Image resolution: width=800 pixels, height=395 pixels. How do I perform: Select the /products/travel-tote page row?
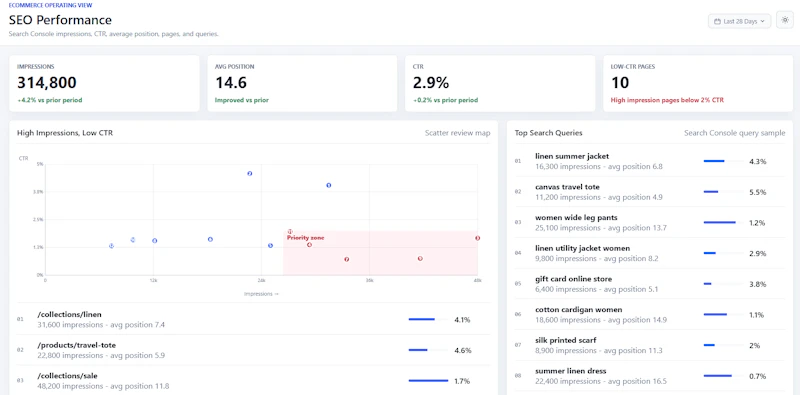254,350
